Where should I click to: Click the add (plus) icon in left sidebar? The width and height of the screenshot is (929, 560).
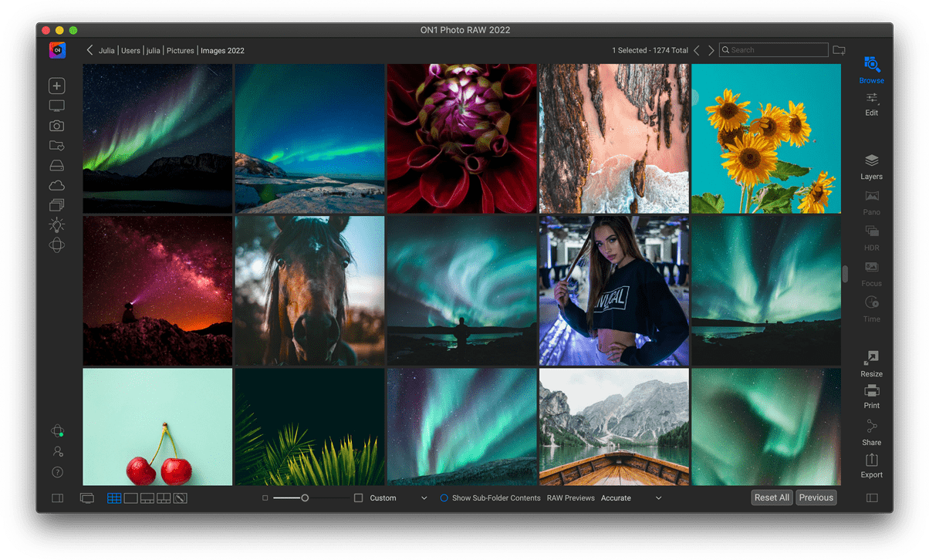56,86
